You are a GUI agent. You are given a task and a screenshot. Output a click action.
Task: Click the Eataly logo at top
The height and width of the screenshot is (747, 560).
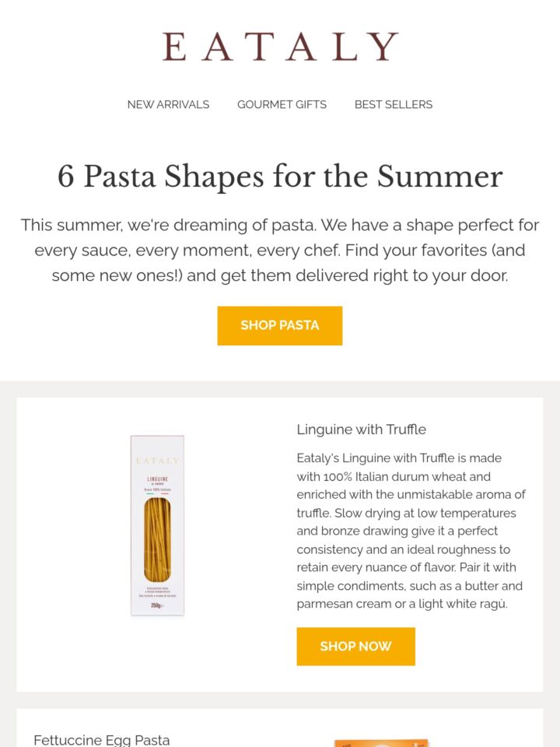coord(280,47)
